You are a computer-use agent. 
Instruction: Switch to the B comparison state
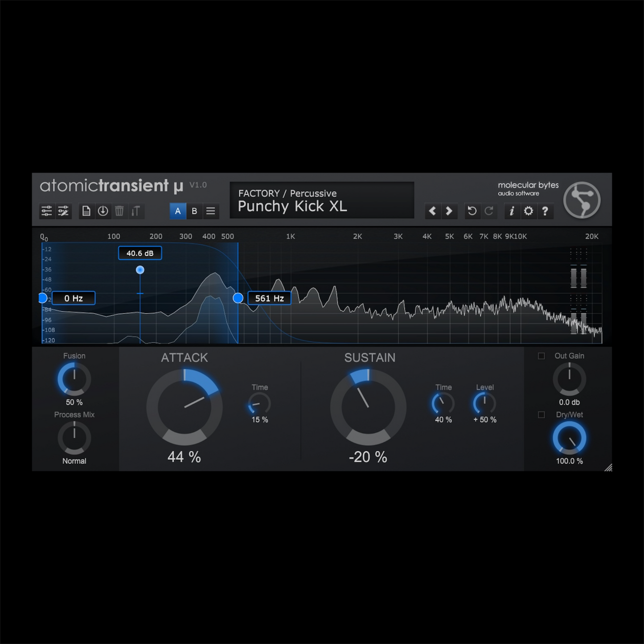point(194,211)
